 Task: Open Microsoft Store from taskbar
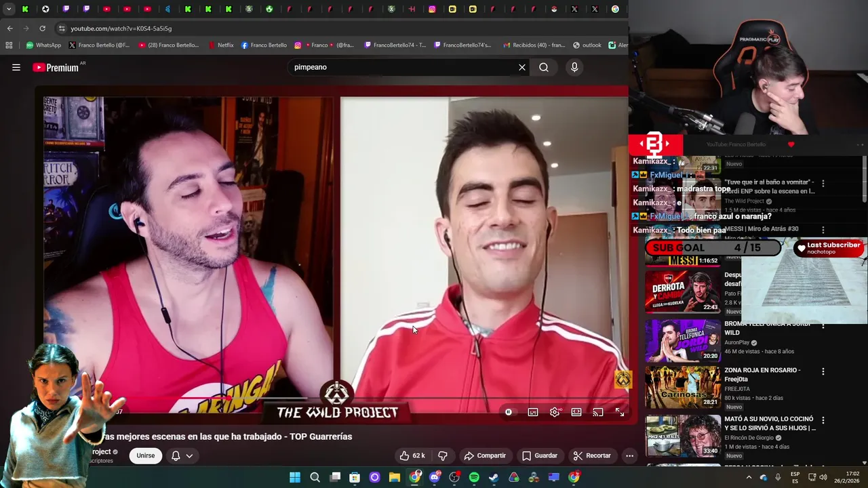pos(355,477)
